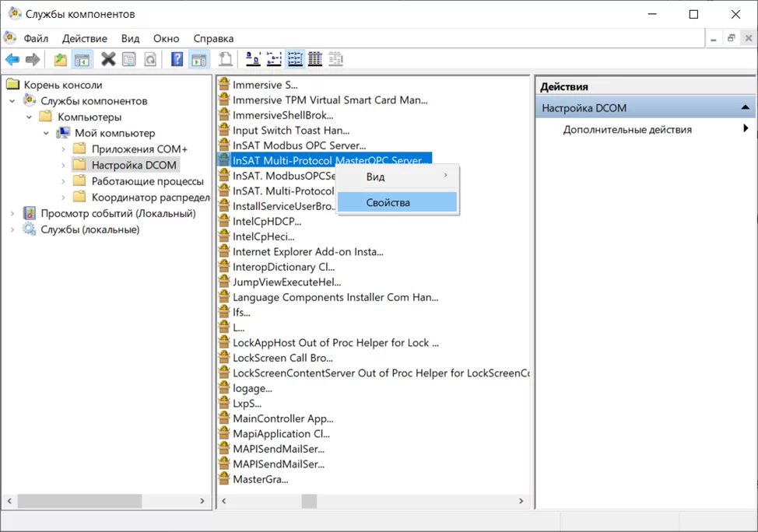Select the List view toolbar toggle

(295, 60)
